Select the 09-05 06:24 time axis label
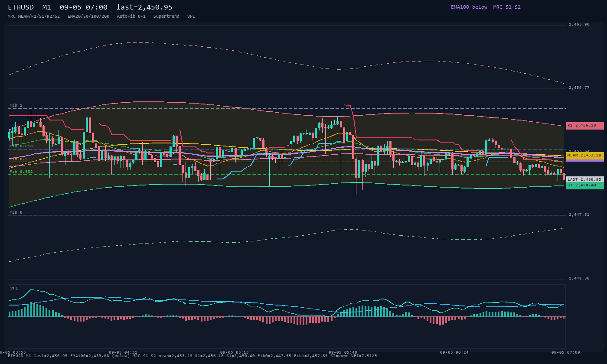The width and height of the screenshot is (607, 364). 454,352
